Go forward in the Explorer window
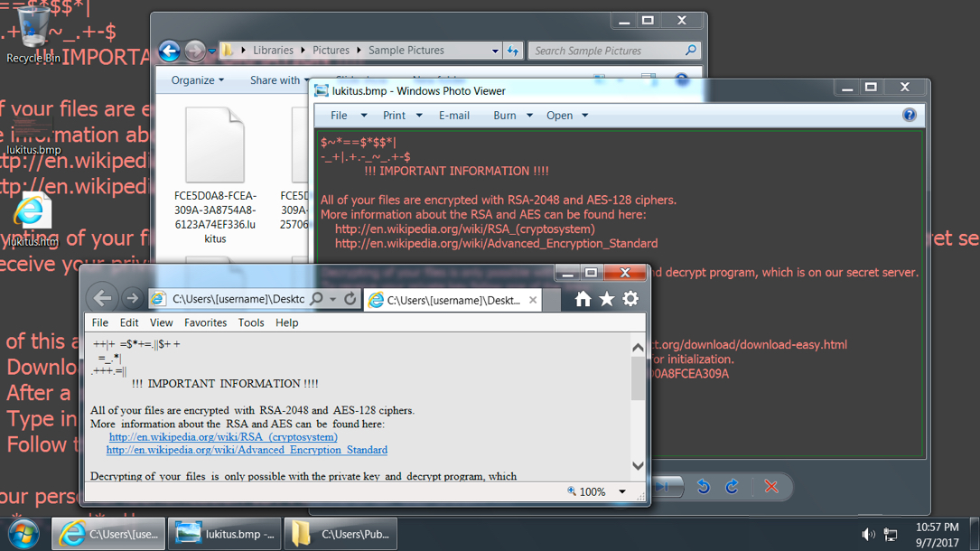This screenshot has height=551, width=980. 195,51
